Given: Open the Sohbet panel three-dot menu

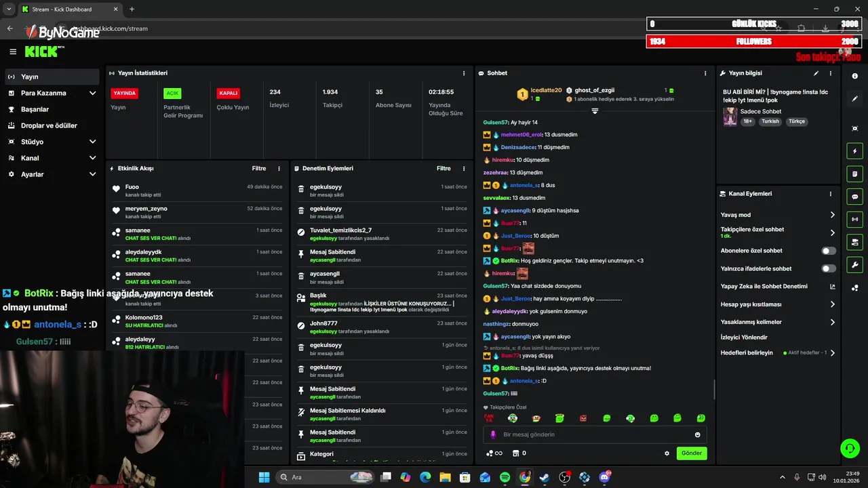Looking at the screenshot, I should 705,73.
